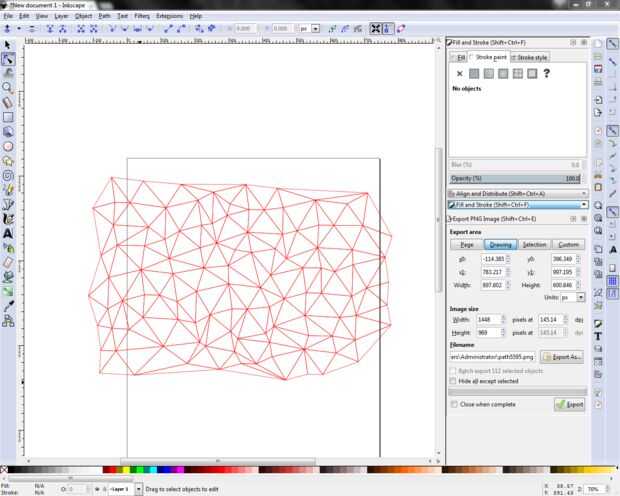Screen dimensions: 620x496
Task: Select the Node edit tool in toolbox
Action: (8, 59)
